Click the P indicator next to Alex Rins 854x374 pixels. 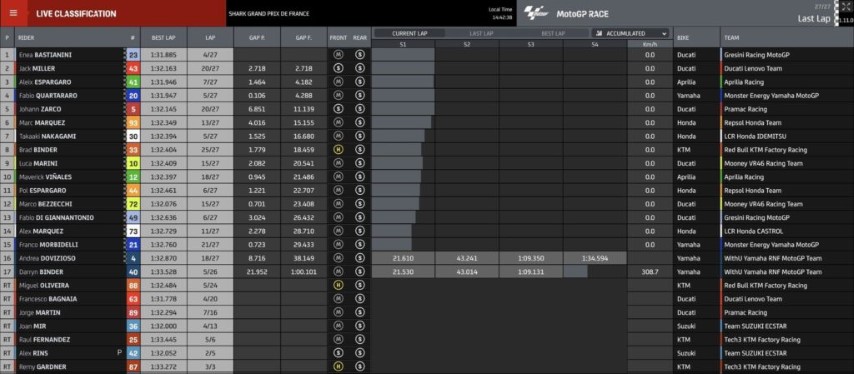[119, 353]
